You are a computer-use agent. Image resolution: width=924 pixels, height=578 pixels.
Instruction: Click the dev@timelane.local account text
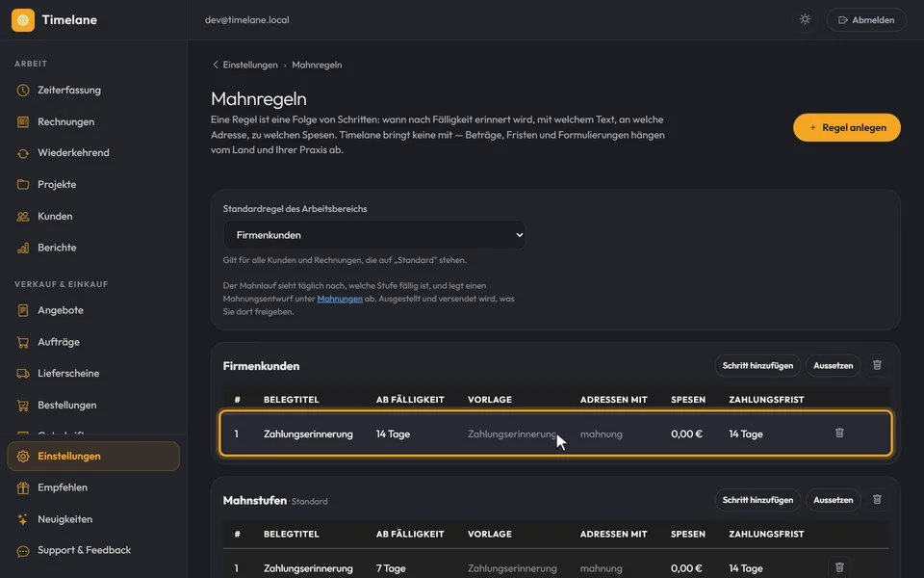(x=247, y=20)
